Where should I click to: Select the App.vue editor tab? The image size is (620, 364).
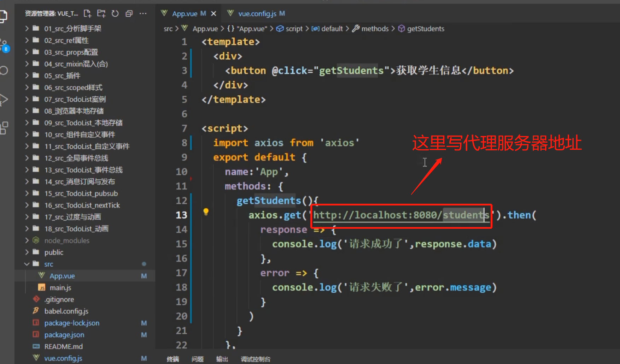[x=184, y=13]
